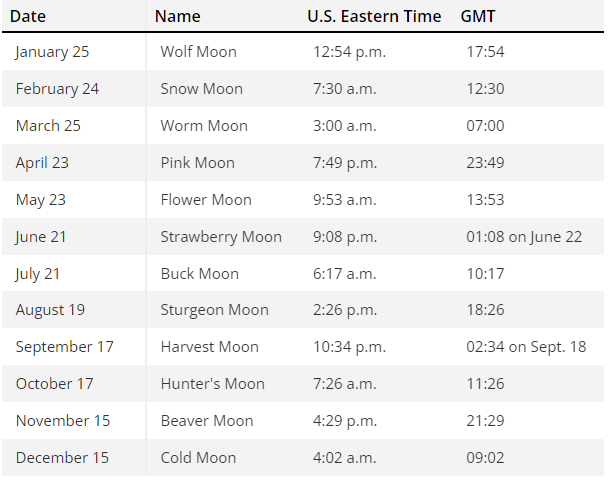Click the August 19 date cell
Image resolution: width=610 pixels, height=482 pixels.
50,310
